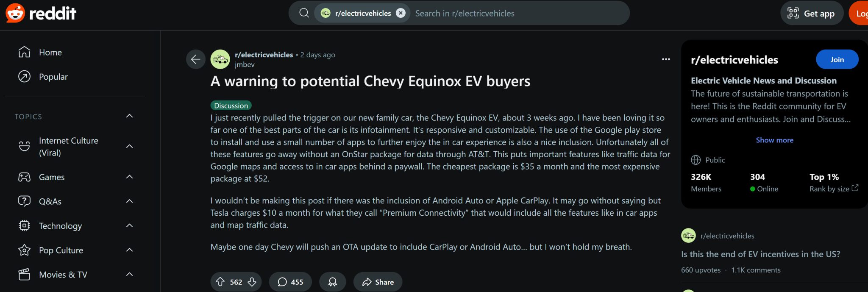The width and height of the screenshot is (868, 292).
Task: Toggle the Share option on the post
Action: pyautogui.click(x=377, y=281)
